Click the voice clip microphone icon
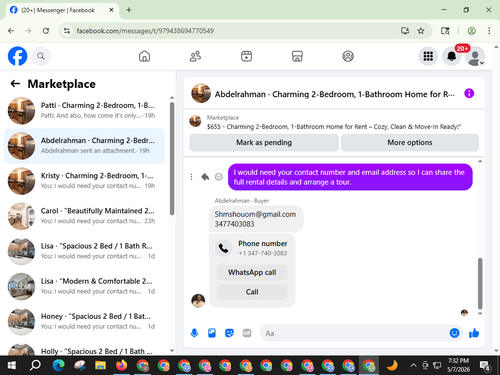The height and width of the screenshot is (375, 500). tap(194, 333)
